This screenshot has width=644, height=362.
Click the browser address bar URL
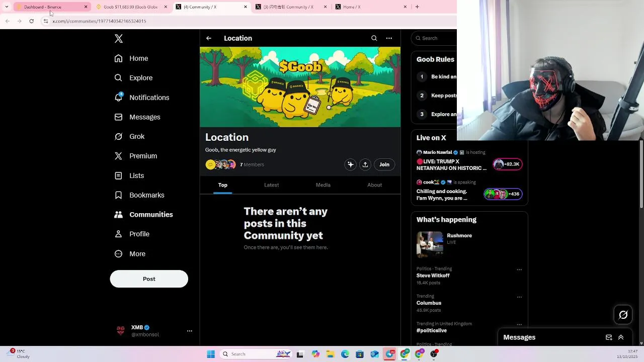point(99,21)
